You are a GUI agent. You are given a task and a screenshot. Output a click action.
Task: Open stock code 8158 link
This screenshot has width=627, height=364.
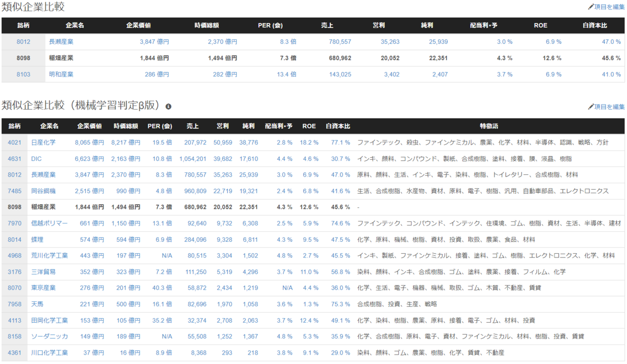[x=15, y=336]
